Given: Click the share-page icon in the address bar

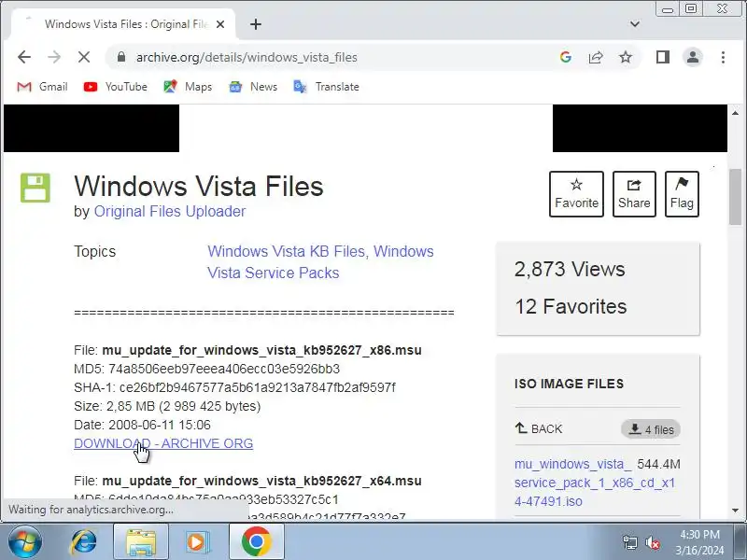Looking at the screenshot, I should [596, 57].
